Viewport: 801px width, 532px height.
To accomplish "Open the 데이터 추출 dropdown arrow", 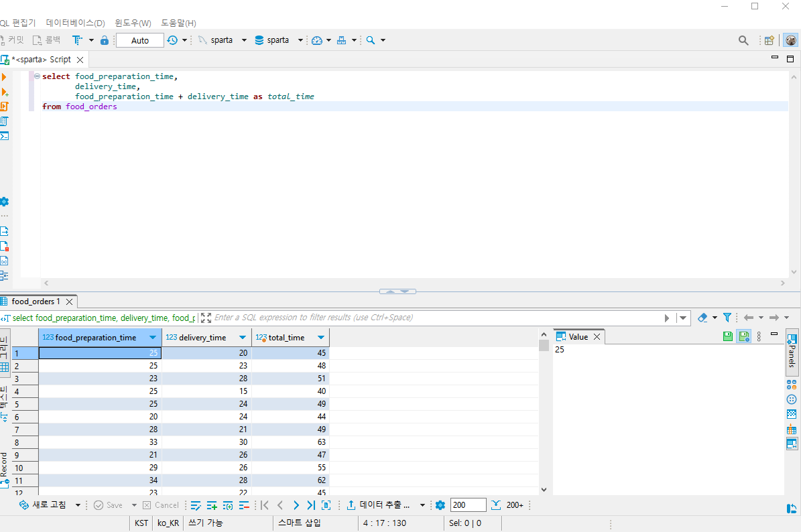I will point(422,505).
